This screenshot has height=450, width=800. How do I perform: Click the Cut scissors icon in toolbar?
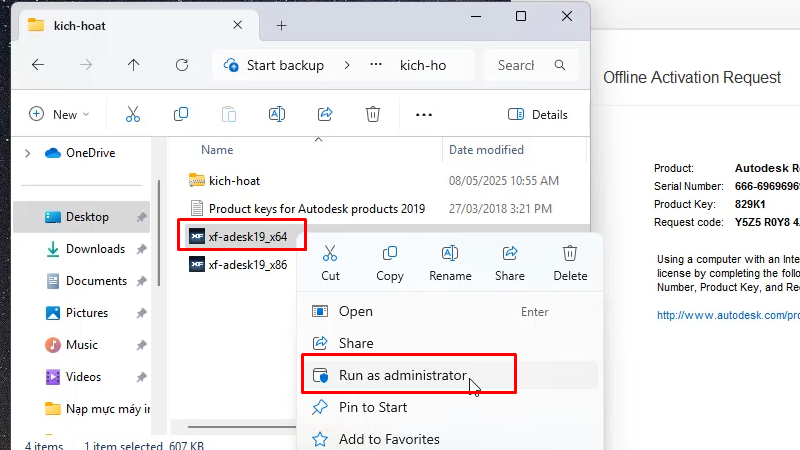(133, 114)
